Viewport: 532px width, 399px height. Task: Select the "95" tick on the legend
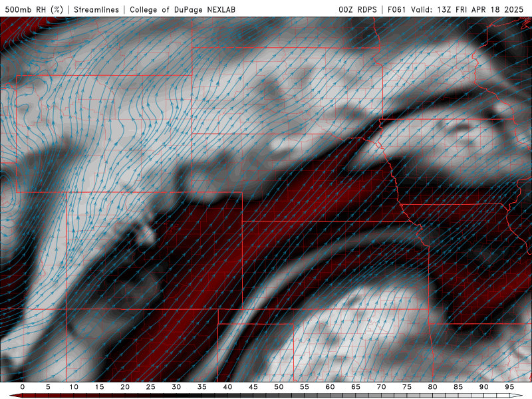[x=509, y=387]
